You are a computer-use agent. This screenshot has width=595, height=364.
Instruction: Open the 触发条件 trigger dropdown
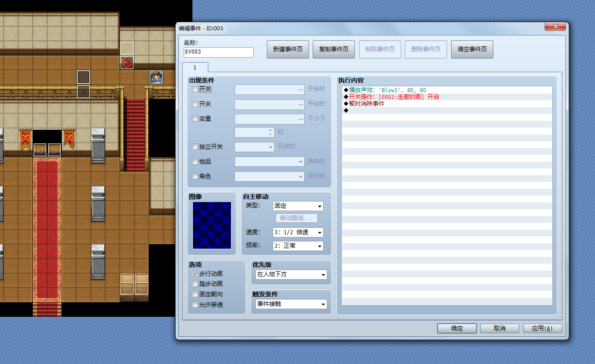291,304
